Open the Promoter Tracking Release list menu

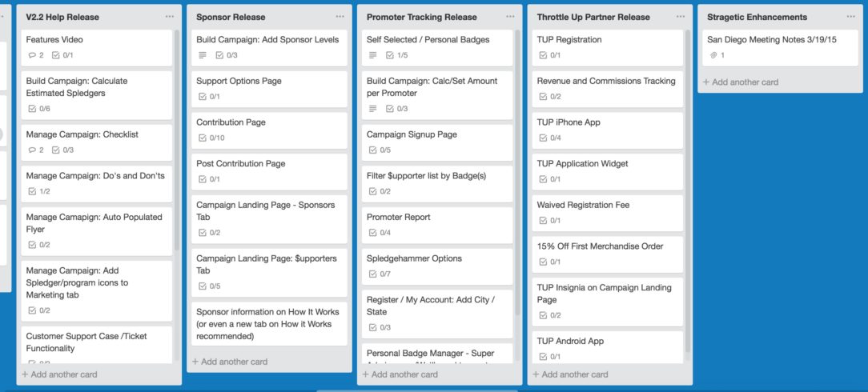(510, 17)
